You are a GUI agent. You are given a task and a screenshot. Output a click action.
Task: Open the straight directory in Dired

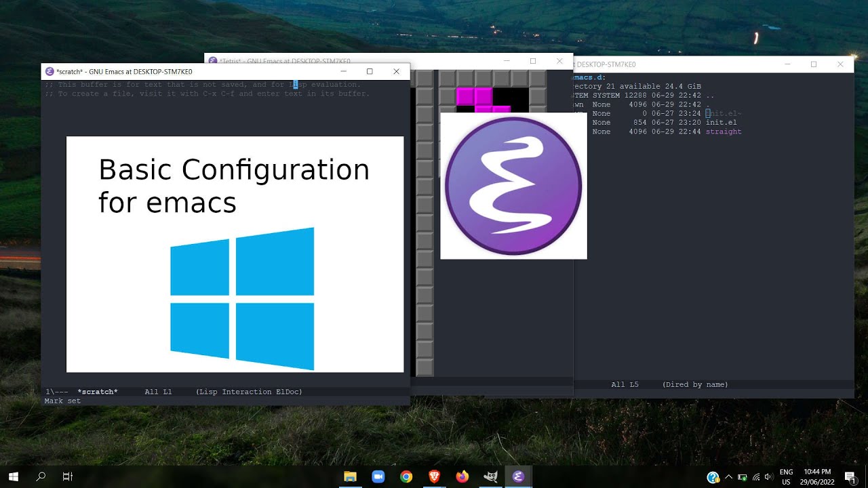coord(724,131)
